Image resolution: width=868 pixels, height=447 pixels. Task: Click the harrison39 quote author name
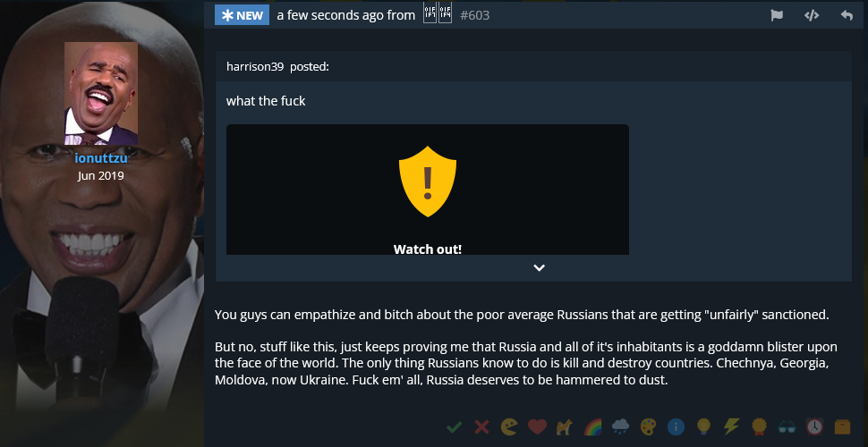point(255,66)
